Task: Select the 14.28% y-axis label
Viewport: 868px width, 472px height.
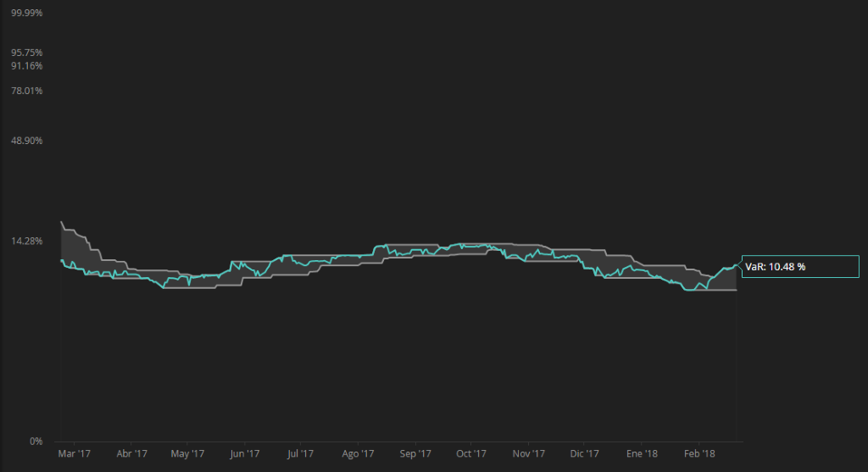Action: [27, 242]
